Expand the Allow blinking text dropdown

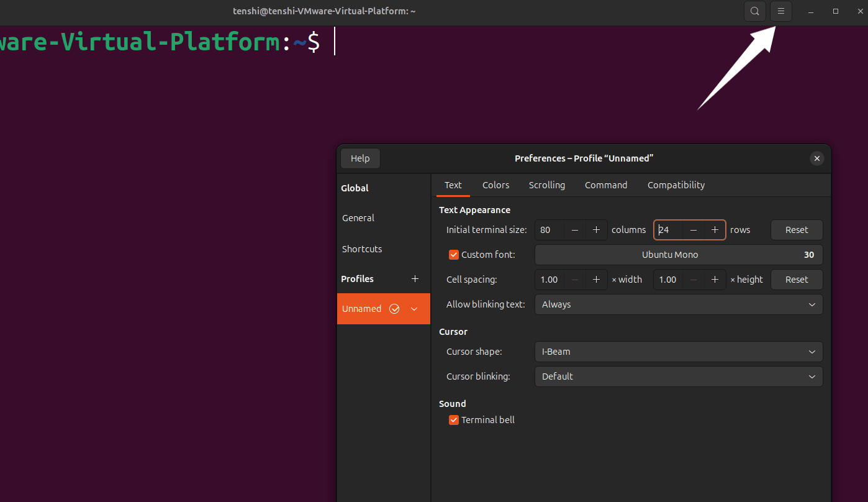pos(678,304)
